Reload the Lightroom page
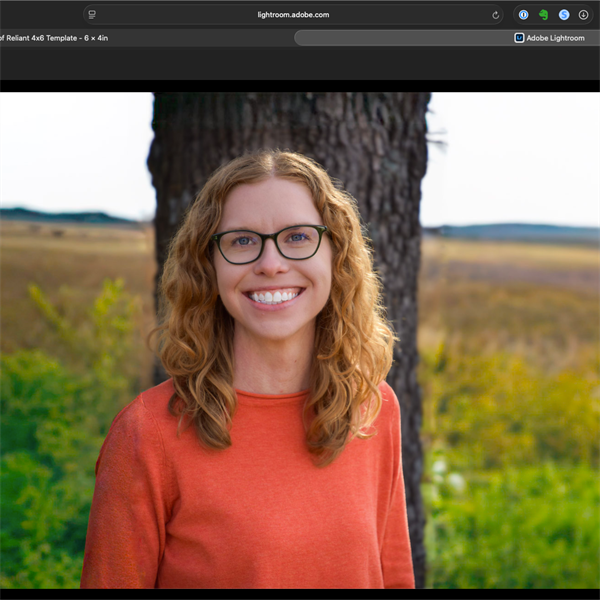 (x=495, y=15)
